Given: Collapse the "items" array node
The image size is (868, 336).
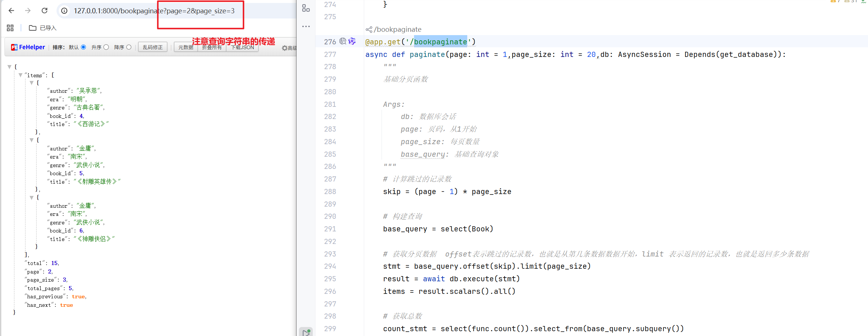Looking at the screenshot, I should coord(20,75).
